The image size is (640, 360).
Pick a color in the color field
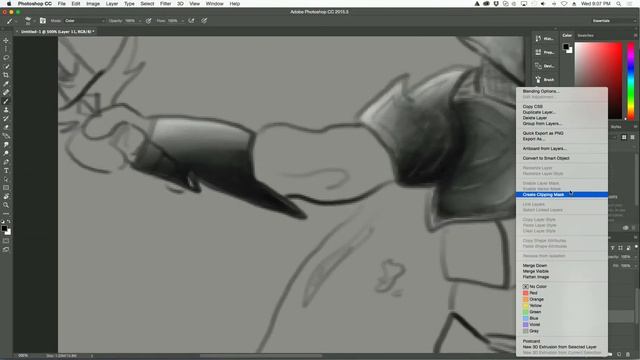pos(598,81)
